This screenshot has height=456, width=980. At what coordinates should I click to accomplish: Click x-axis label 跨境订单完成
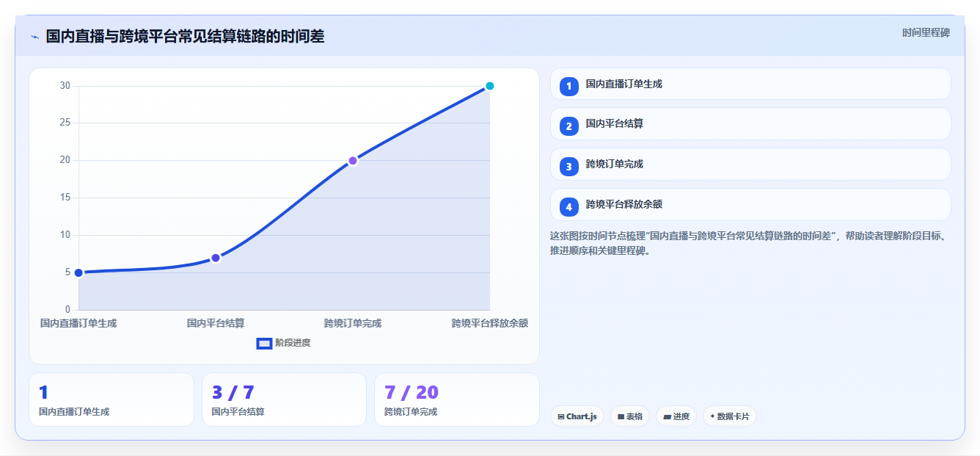click(x=353, y=323)
